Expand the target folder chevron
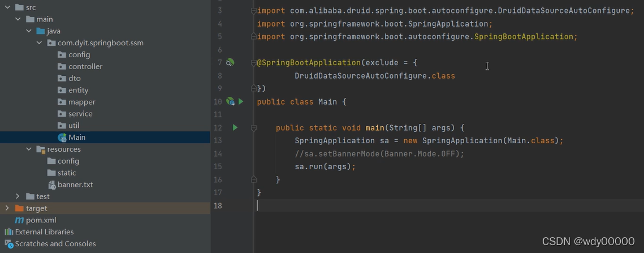 coord(7,209)
